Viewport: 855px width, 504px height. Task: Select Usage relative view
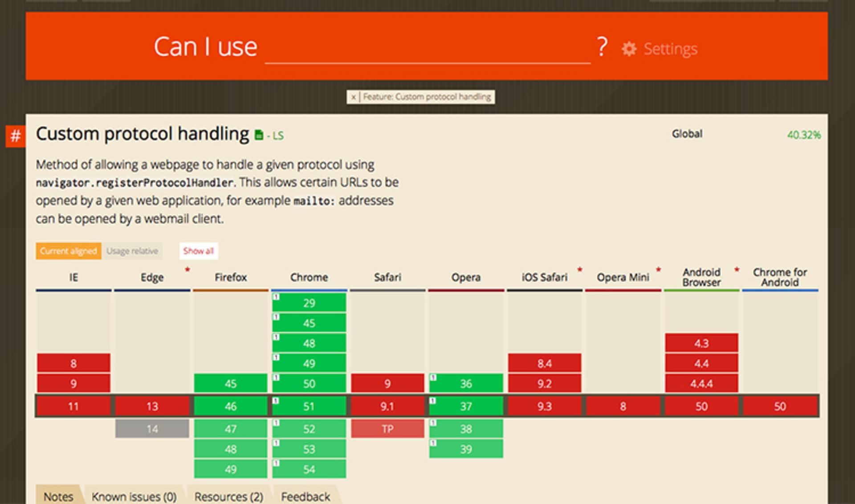(x=132, y=251)
